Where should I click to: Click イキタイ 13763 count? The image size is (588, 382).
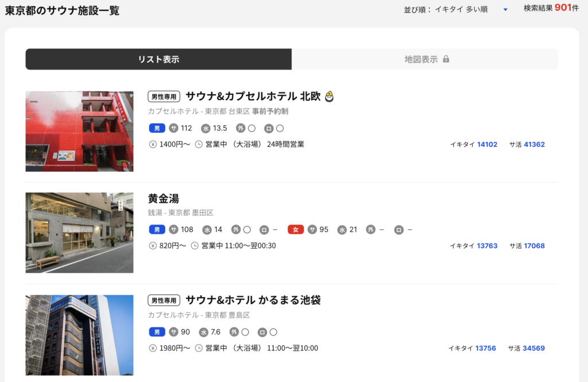[474, 246]
